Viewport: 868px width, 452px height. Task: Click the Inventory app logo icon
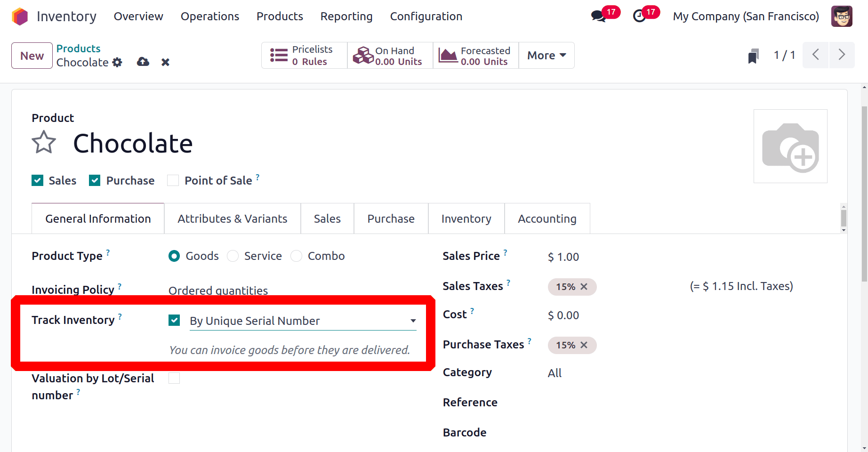(20, 16)
